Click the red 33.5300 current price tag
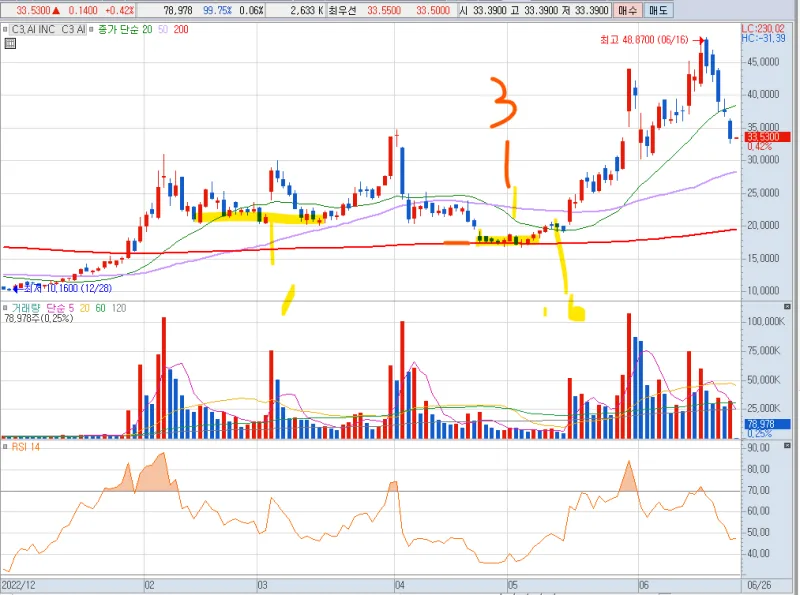The height and width of the screenshot is (595, 800). coord(760,136)
